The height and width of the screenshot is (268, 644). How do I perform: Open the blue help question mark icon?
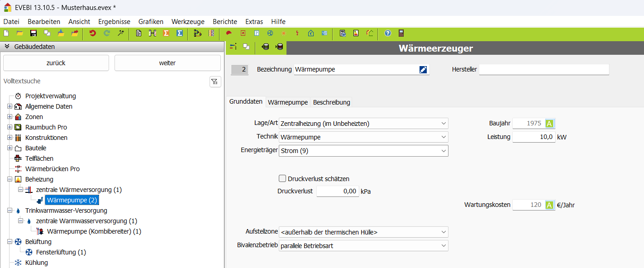tap(388, 33)
